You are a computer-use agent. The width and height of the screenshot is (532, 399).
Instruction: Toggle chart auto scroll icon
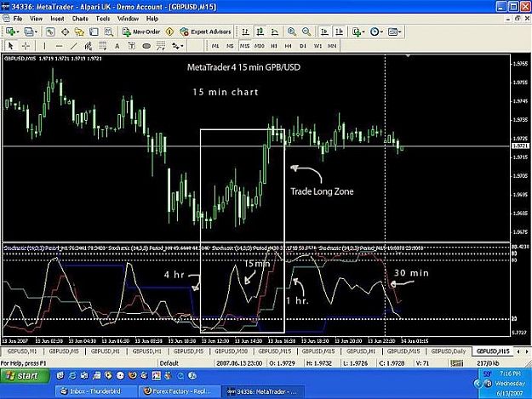click(x=324, y=31)
